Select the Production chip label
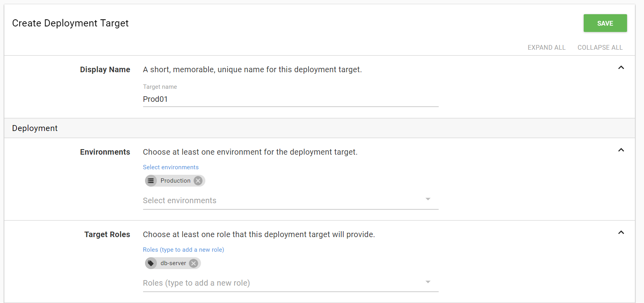This screenshot has height=303, width=644. [x=175, y=181]
